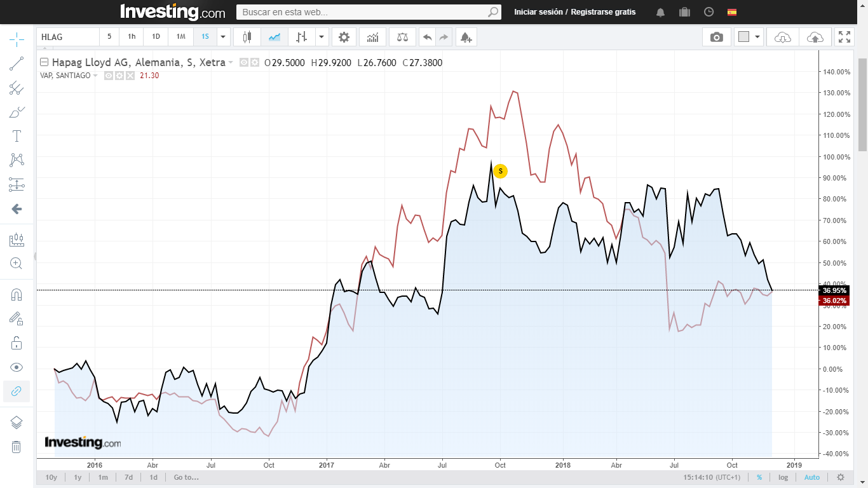Toggle percentage scale button
This screenshot has height=488, width=868.
[x=759, y=477]
